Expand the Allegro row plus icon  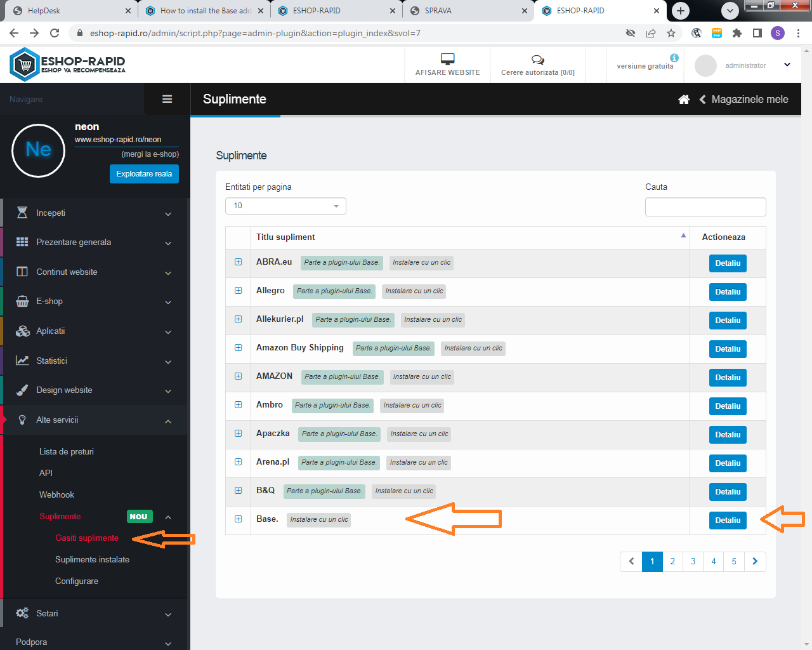239,291
